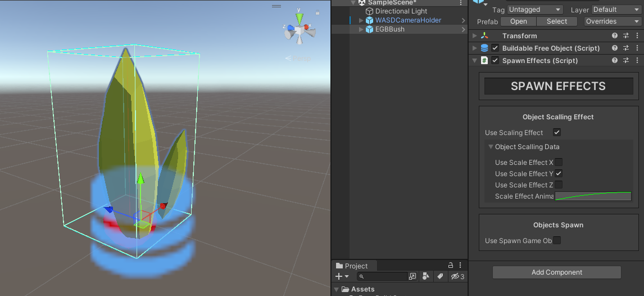Enable Use Scale Effect Z
Viewport: 644px width, 296px height.
[x=559, y=185]
